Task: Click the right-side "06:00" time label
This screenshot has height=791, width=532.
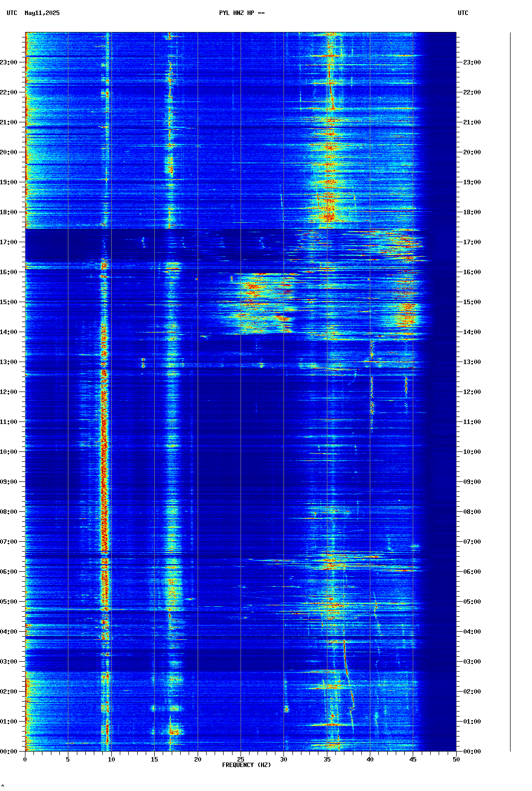Action: tap(472, 572)
